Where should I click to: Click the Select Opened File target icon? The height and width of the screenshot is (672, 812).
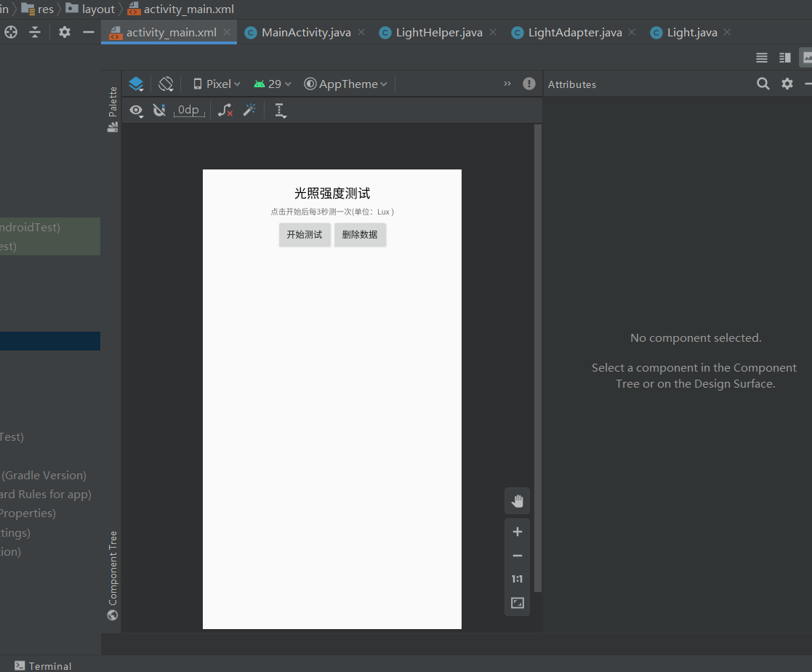click(x=11, y=32)
